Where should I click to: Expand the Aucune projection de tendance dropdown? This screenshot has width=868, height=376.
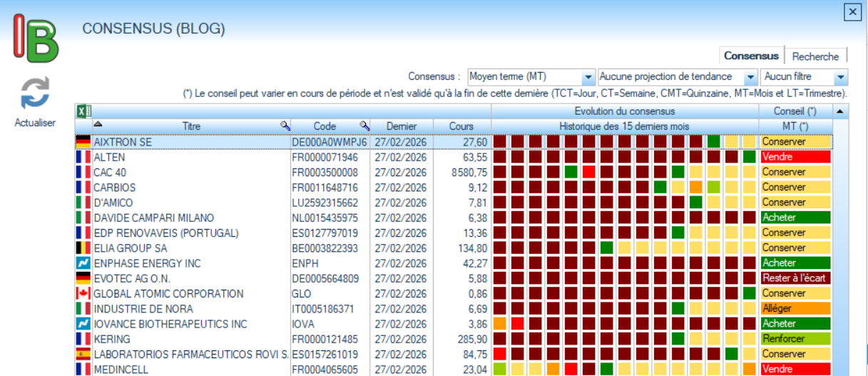(x=750, y=77)
